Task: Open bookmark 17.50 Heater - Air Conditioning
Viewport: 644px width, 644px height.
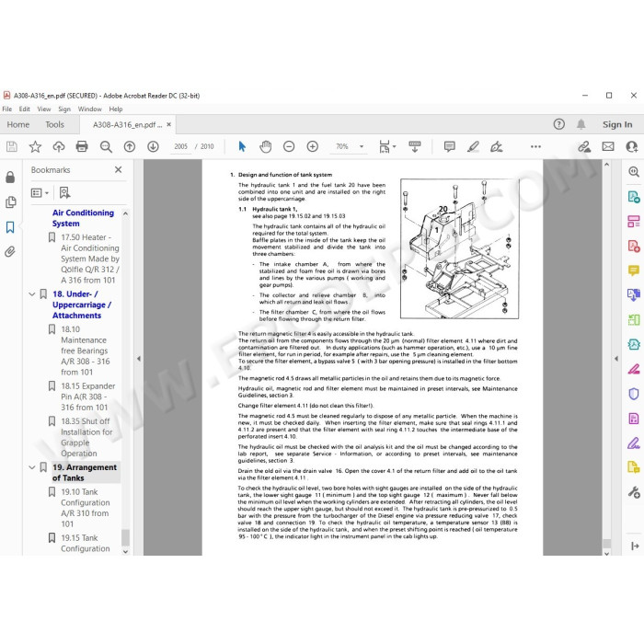Action: tap(90, 259)
